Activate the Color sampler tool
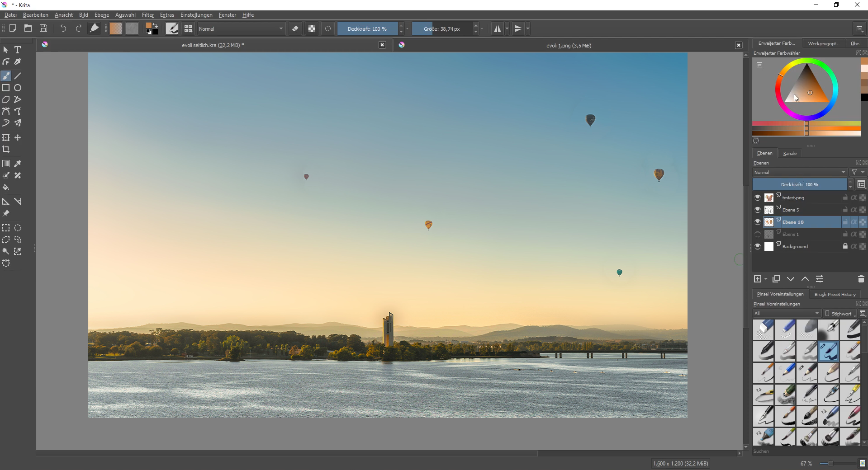 click(x=18, y=164)
